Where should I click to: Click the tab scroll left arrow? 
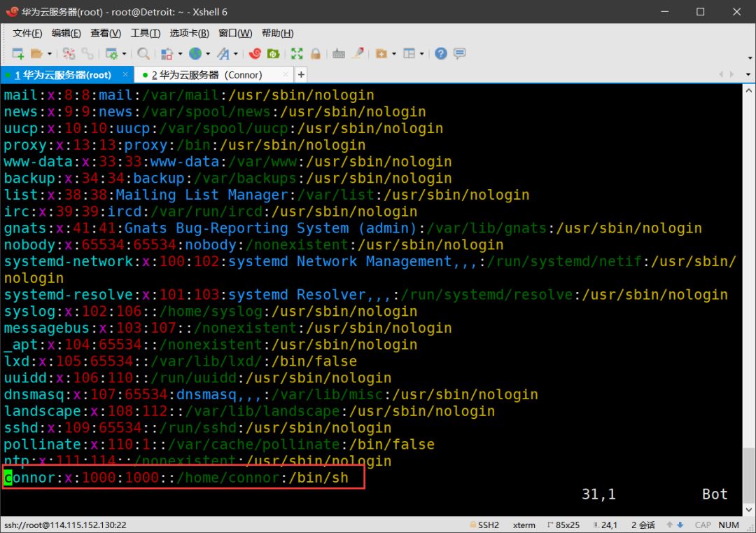(721, 74)
